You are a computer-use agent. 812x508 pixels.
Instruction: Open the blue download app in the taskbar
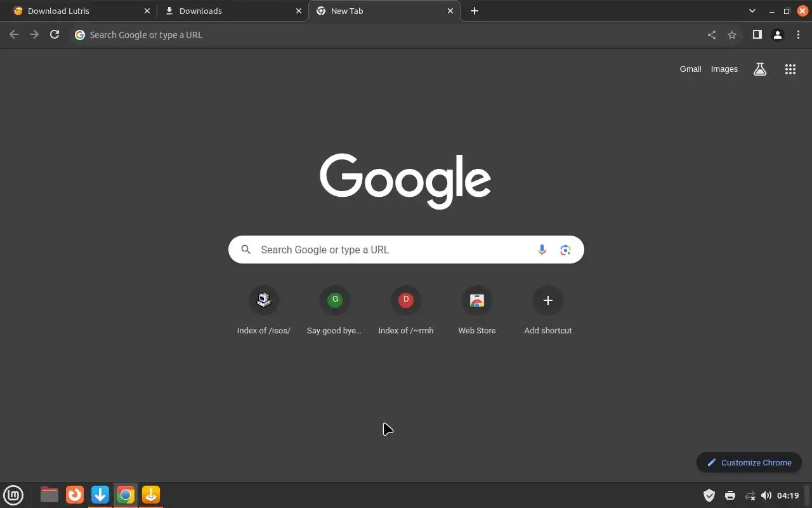[100, 495]
